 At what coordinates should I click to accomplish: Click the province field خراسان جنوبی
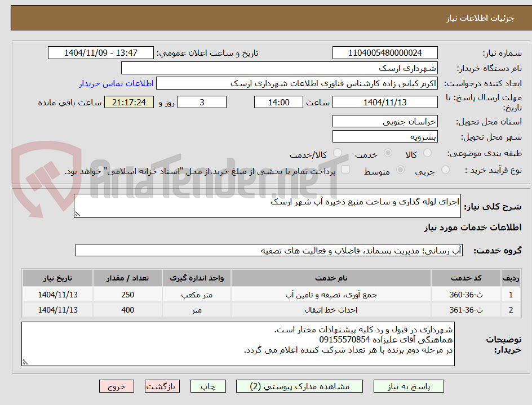(385, 122)
